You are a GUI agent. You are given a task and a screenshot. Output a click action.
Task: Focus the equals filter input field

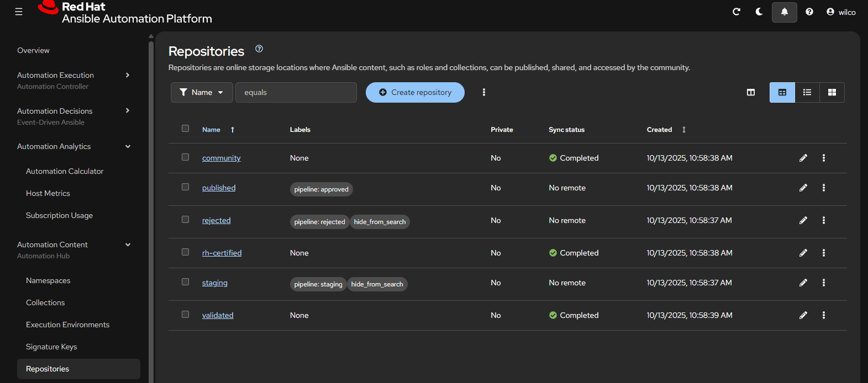pyautogui.click(x=296, y=92)
